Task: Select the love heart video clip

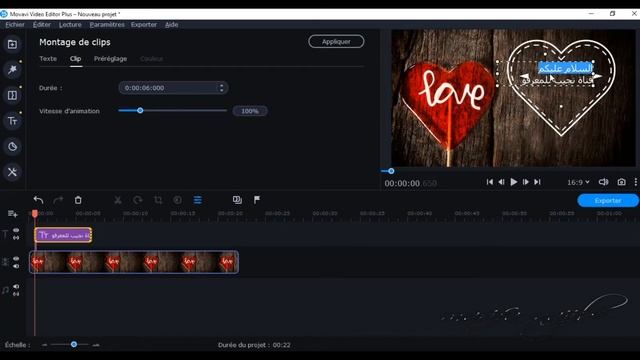Action: coord(134,262)
